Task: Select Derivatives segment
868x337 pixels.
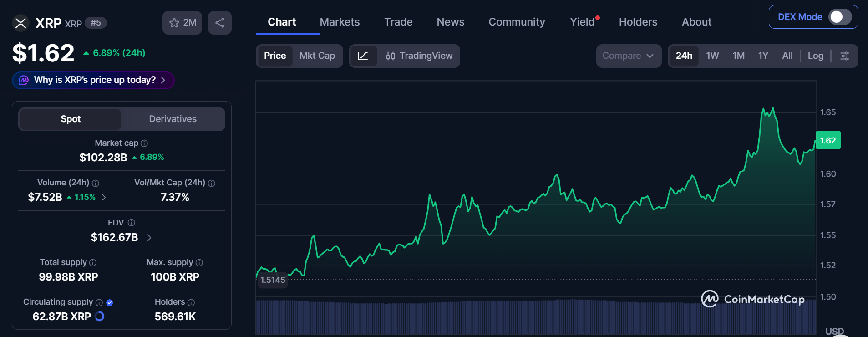Action: [x=173, y=119]
